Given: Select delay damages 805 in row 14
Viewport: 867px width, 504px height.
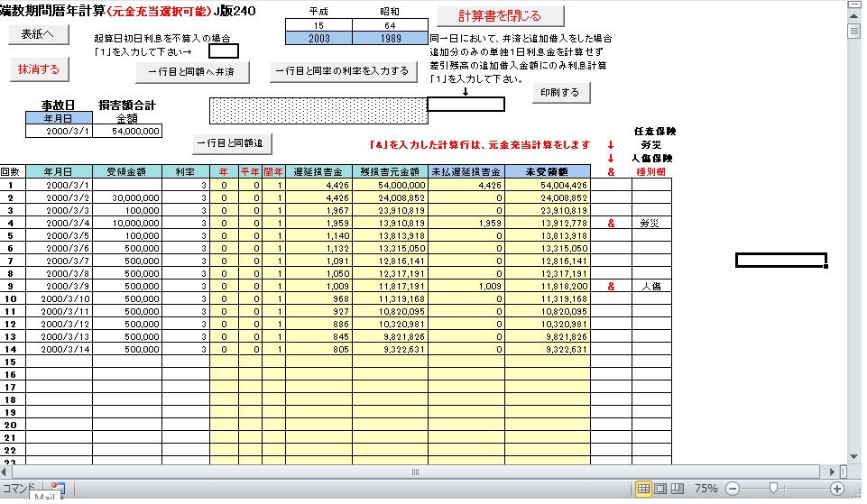Looking at the screenshot, I should 318,349.
